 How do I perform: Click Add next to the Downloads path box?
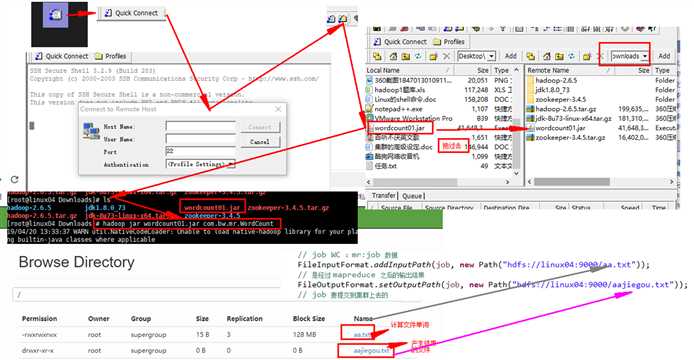click(x=664, y=56)
